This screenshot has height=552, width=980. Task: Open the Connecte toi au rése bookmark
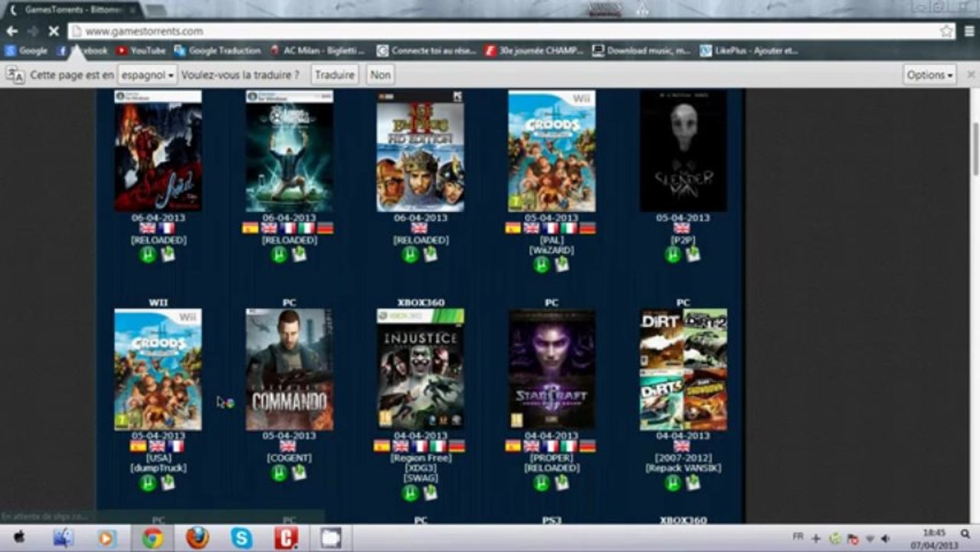(427, 51)
